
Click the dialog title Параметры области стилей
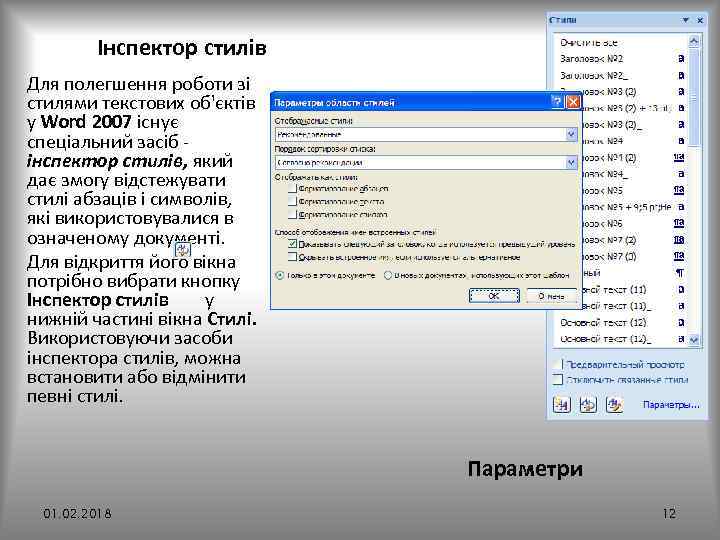tap(334, 102)
